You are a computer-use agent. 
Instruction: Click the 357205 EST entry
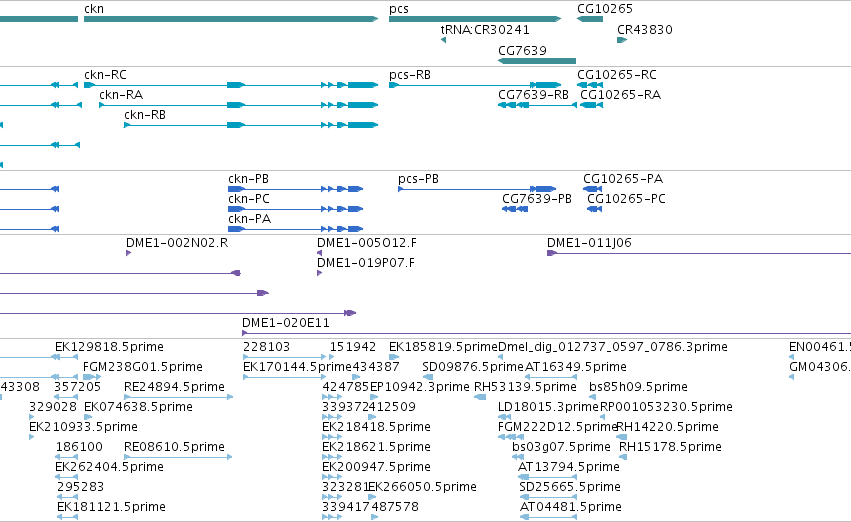tap(78, 386)
